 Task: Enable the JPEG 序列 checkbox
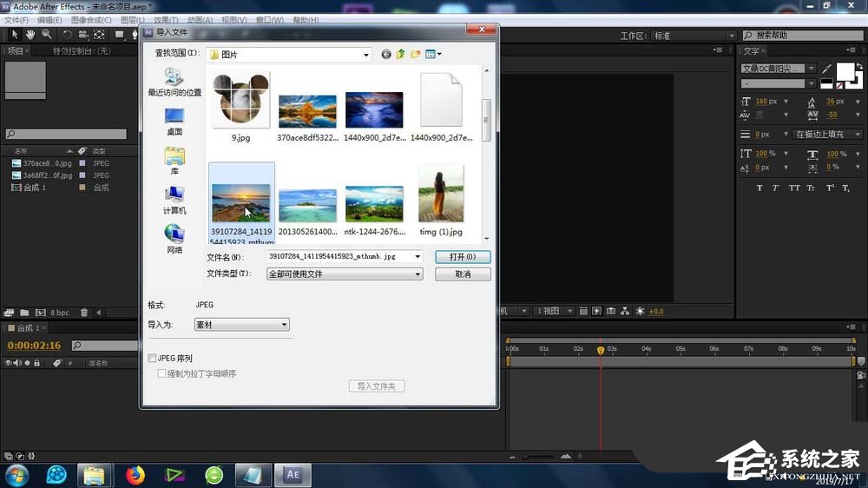click(x=153, y=358)
